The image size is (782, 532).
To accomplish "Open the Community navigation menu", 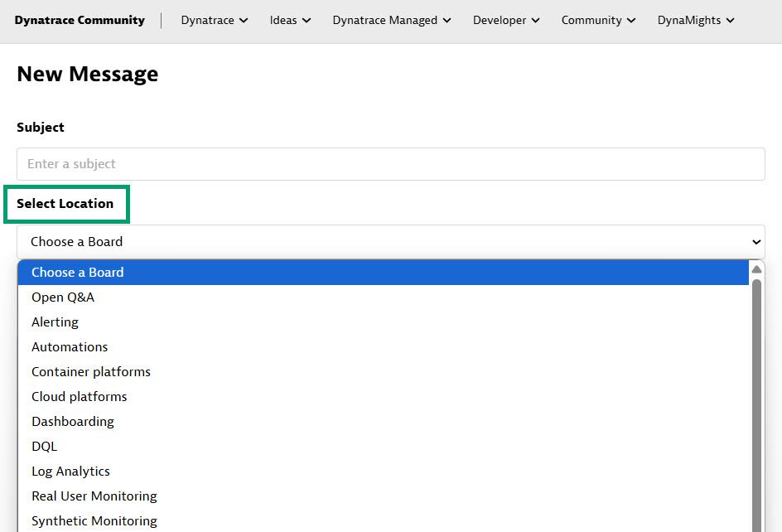I will (x=598, y=21).
